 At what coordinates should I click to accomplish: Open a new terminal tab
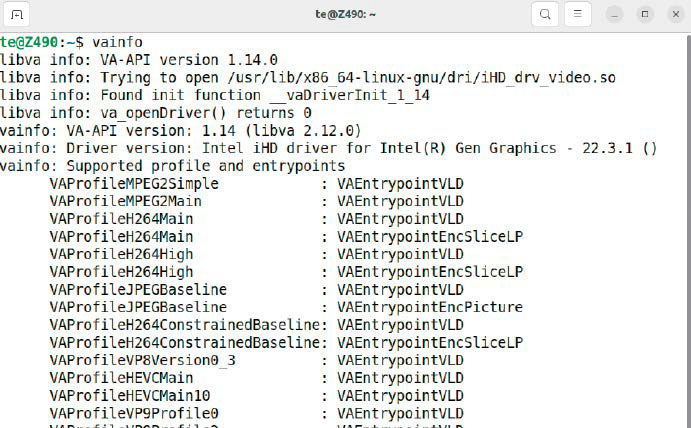(16, 15)
